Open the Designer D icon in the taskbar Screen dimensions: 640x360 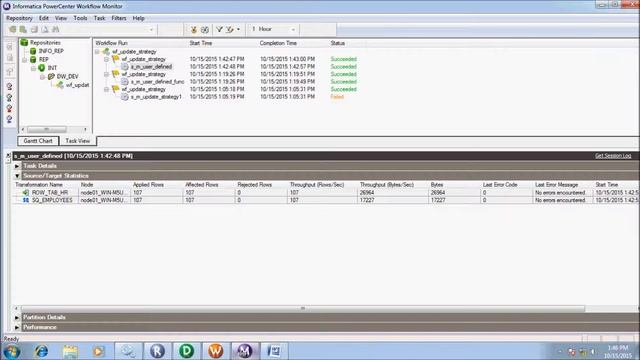tap(187, 351)
